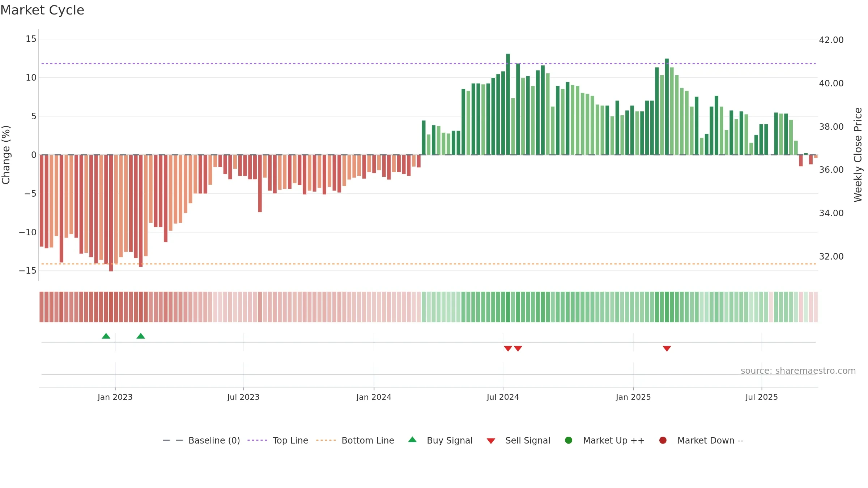The image size is (868, 488).
Task: Click the 36.00 price tick label
Action: (831, 170)
